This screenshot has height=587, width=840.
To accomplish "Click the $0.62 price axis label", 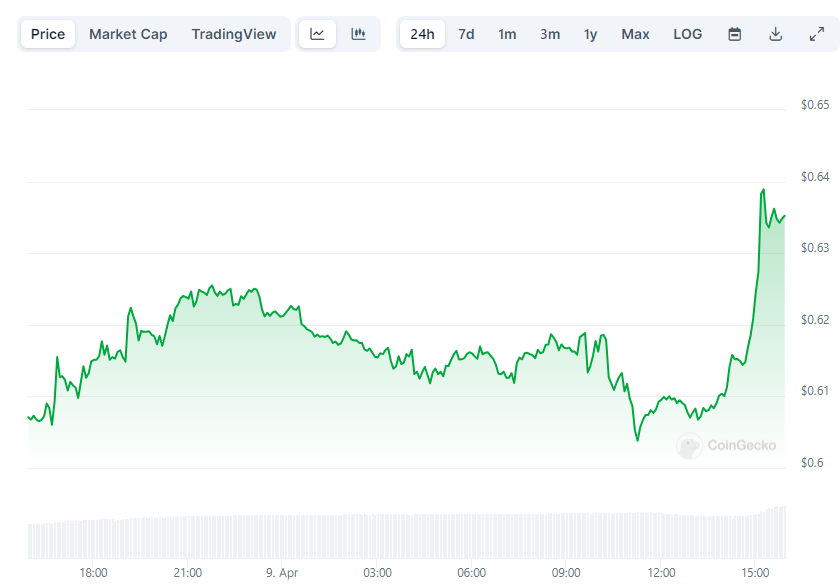I will coord(815,320).
